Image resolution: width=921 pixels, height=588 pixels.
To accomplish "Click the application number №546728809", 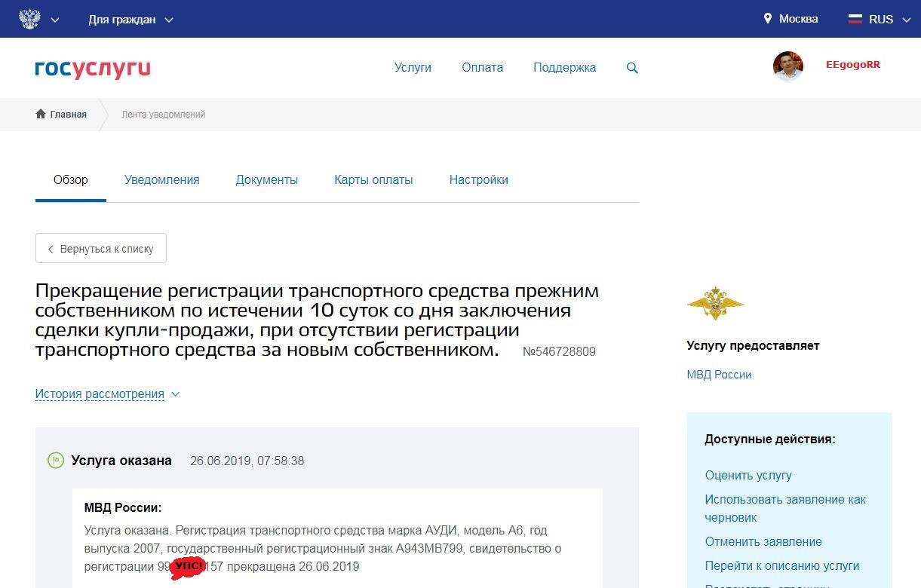I will [559, 351].
